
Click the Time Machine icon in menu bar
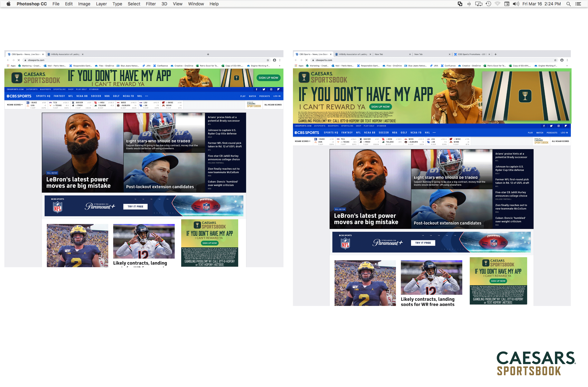pyautogui.click(x=488, y=4)
